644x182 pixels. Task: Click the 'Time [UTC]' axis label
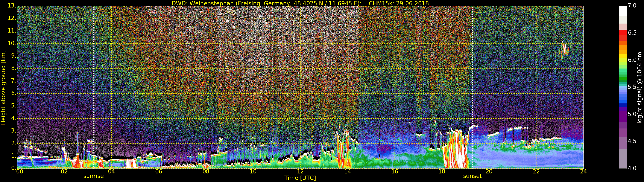click(300, 178)
